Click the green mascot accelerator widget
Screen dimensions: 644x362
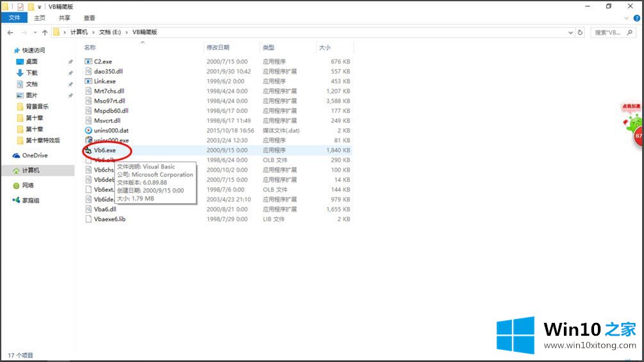[634, 124]
